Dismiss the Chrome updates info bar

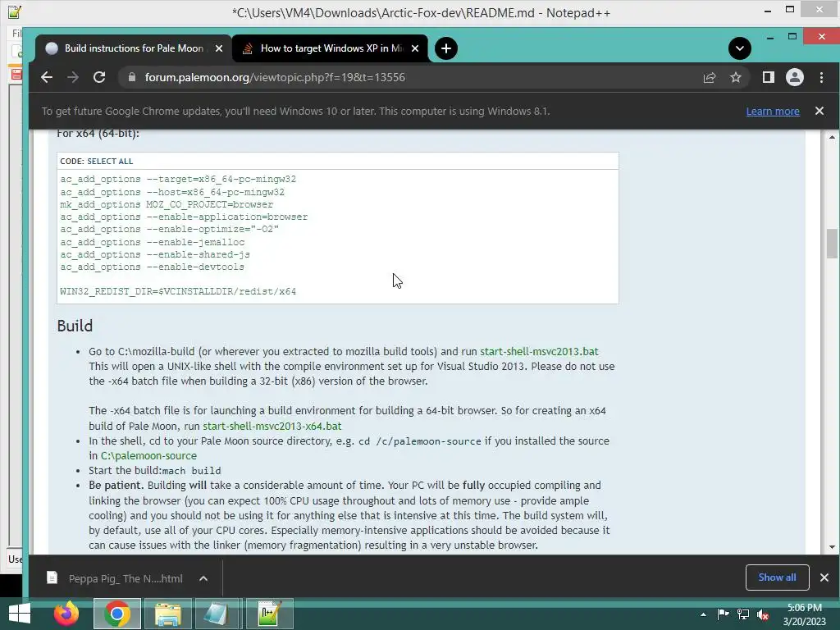point(819,111)
